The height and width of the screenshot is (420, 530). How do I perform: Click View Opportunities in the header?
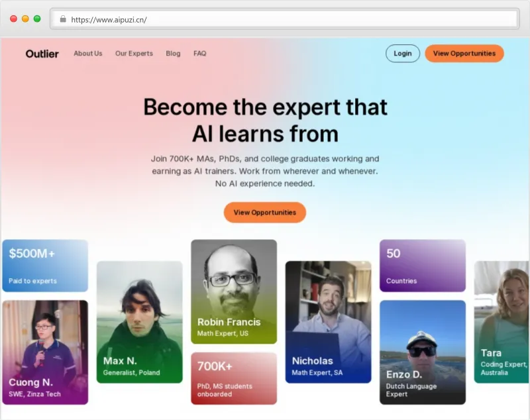[x=464, y=54]
